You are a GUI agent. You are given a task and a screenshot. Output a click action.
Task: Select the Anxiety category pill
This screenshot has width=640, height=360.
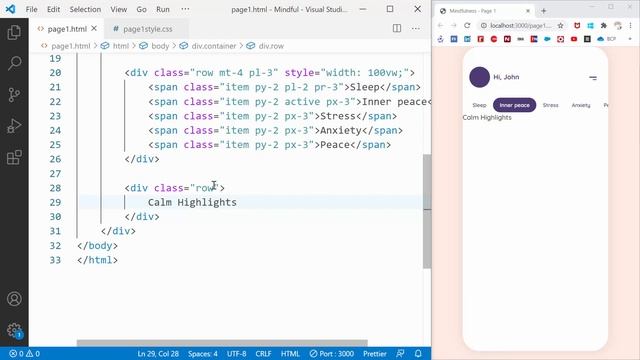coord(581,105)
